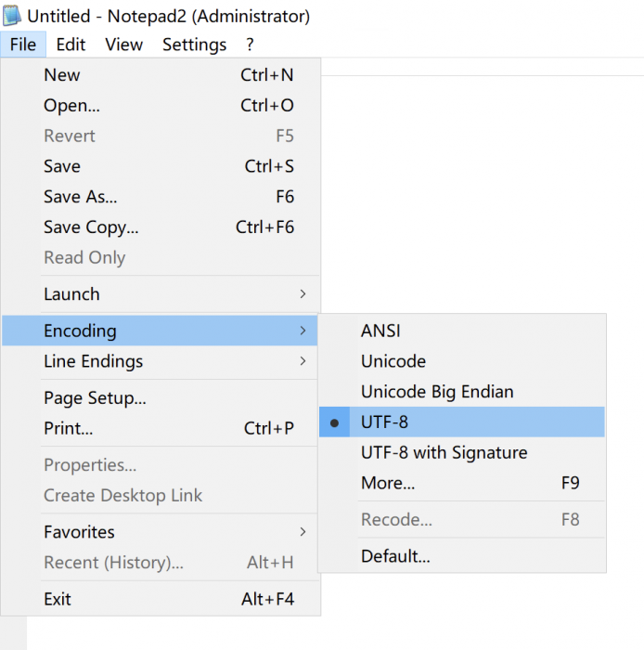Open the View menu
This screenshot has width=644, height=650.
click(123, 45)
